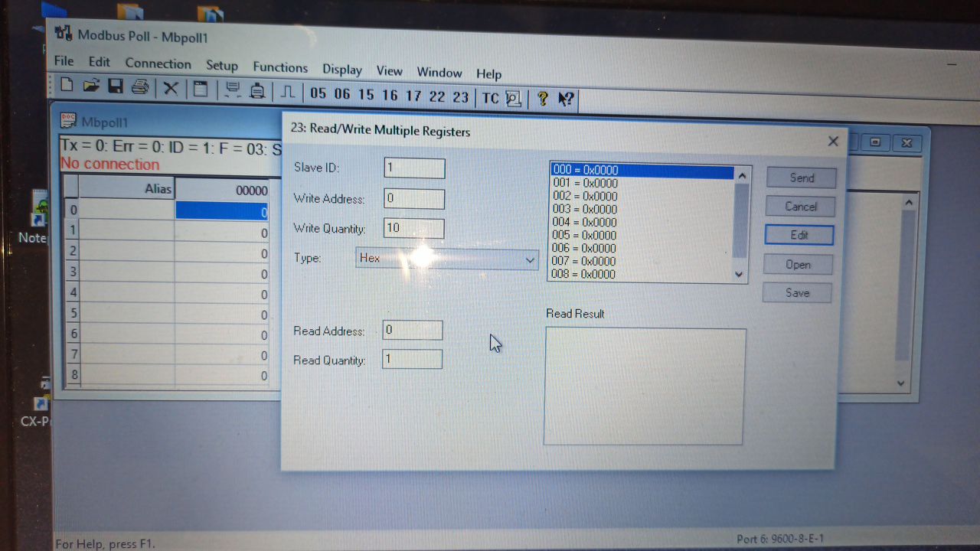Click Port 6: 9600-8-E-1 status bar text

point(780,539)
